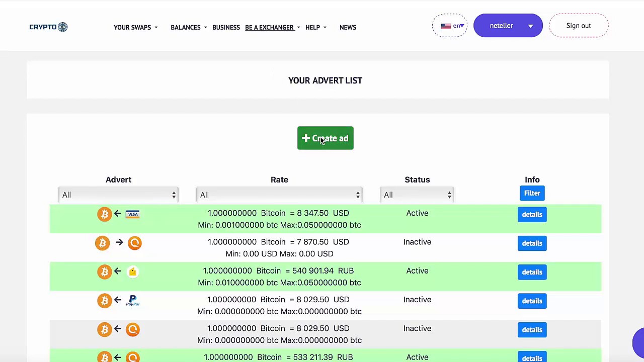The image size is (644, 362).
Task: Click the YOUR ADVERT LIST heading
Action: click(x=325, y=80)
